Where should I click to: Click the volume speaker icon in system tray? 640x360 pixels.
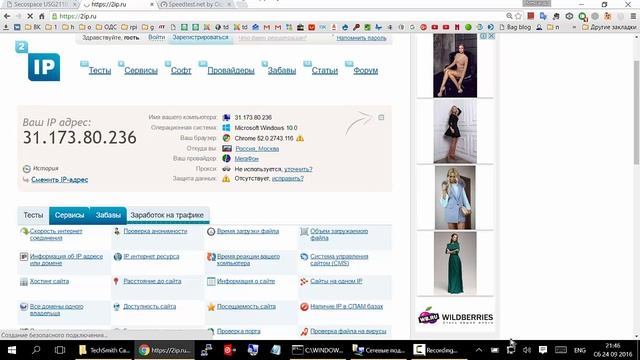527,350
